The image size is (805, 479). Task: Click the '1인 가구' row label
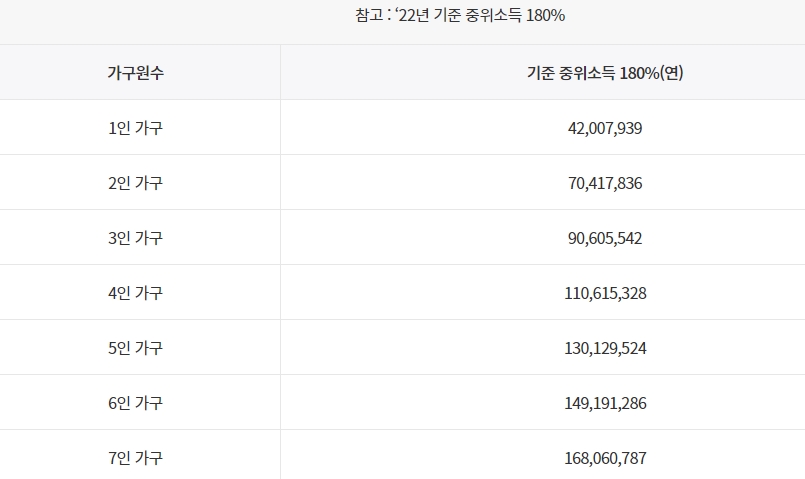(x=136, y=127)
